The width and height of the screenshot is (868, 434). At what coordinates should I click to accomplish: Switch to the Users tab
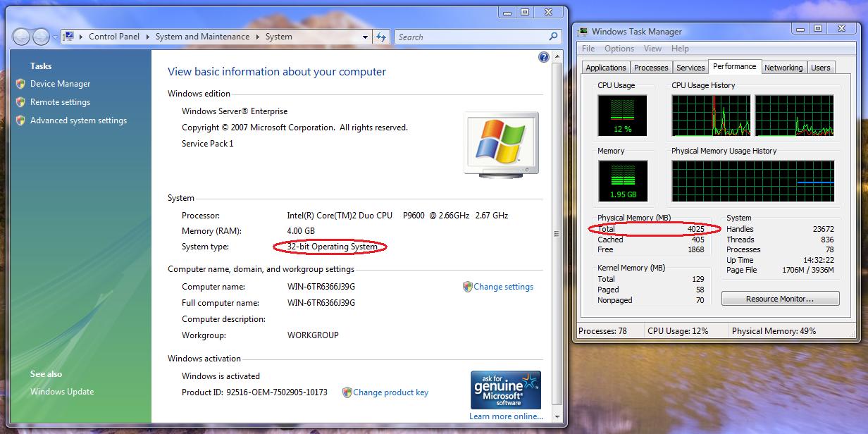pos(821,68)
